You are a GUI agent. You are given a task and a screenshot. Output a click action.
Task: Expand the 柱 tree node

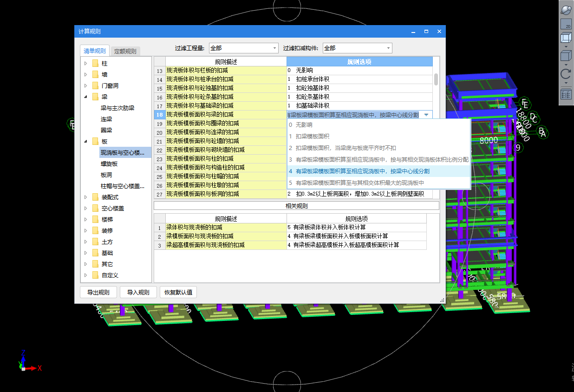tap(86, 63)
